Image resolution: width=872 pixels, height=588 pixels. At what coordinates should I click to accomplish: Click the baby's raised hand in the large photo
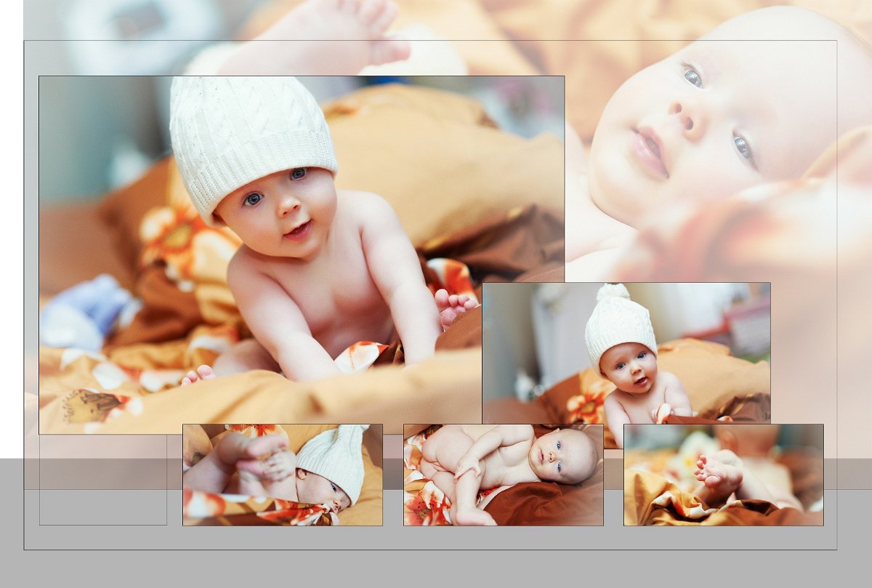(x=454, y=304)
